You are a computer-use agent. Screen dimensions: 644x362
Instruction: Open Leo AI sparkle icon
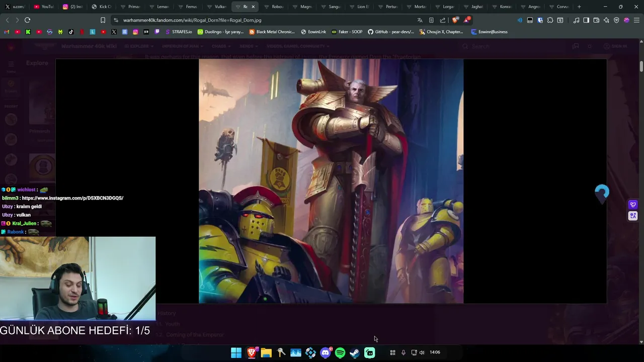point(606,20)
